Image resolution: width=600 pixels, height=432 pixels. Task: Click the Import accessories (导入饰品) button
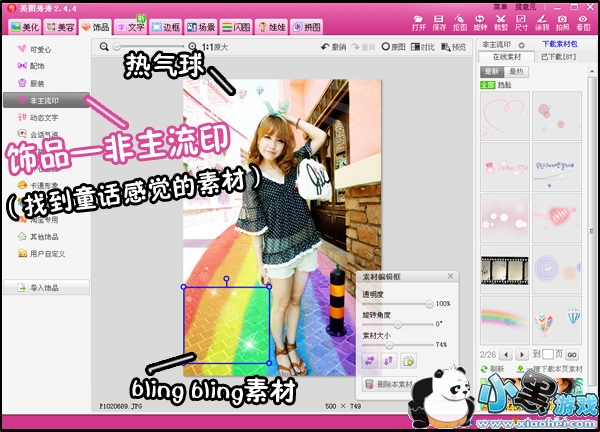point(45,288)
